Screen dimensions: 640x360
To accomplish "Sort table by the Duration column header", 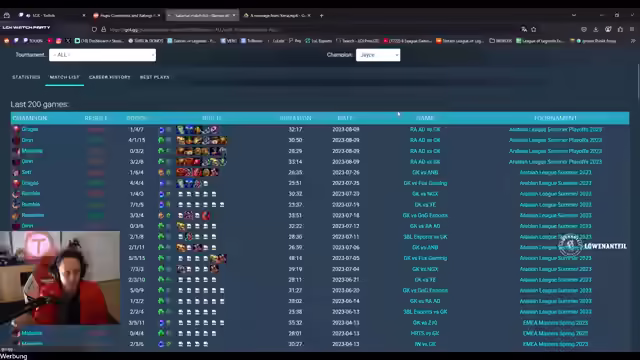I will 296,118.
